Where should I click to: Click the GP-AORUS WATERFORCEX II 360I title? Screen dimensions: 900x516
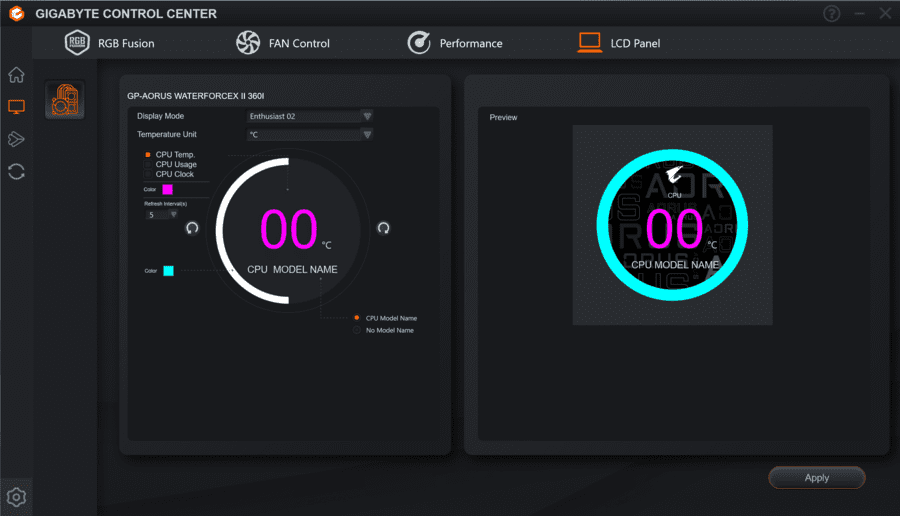pyautogui.click(x=196, y=96)
